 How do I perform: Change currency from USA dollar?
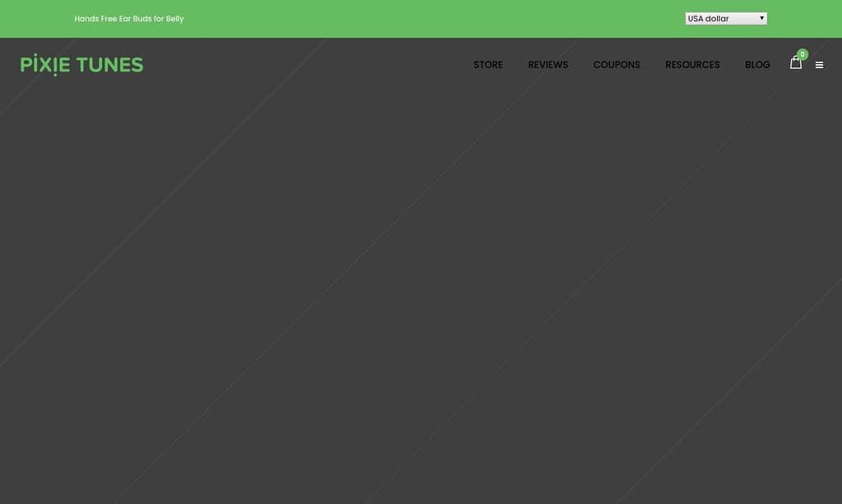pyautogui.click(x=725, y=18)
